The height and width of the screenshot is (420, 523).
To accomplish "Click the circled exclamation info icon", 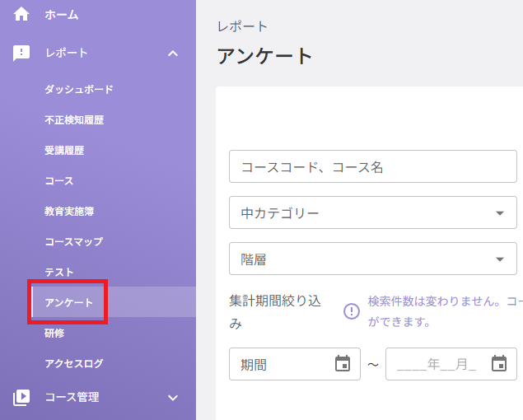I will pyautogui.click(x=352, y=311).
